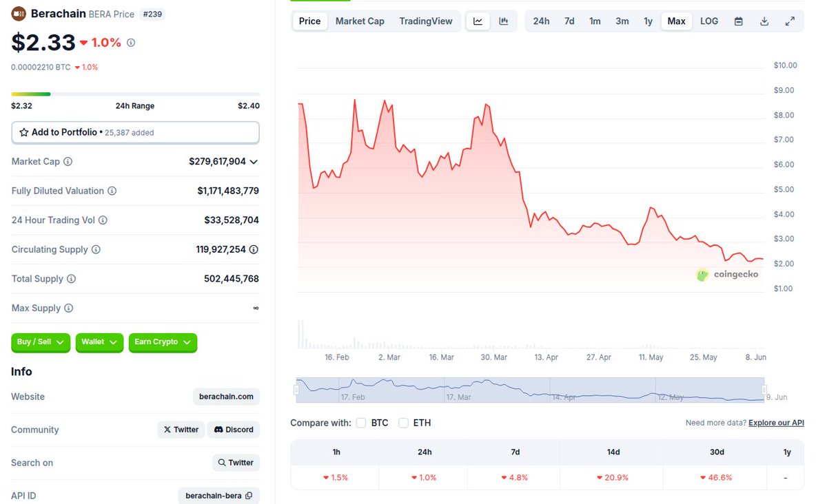
Task: Select 1m time range
Action: 595,21
